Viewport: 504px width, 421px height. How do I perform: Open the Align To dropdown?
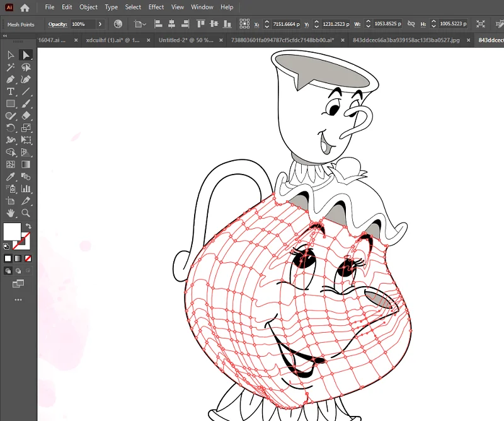pyautogui.click(x=140, y=24)
